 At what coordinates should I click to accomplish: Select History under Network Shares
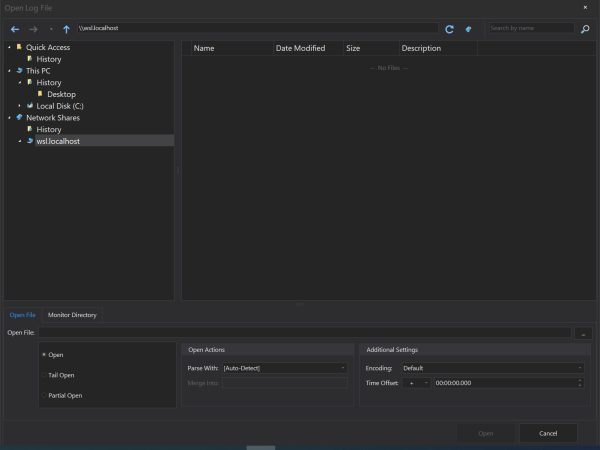coord(49,130)
